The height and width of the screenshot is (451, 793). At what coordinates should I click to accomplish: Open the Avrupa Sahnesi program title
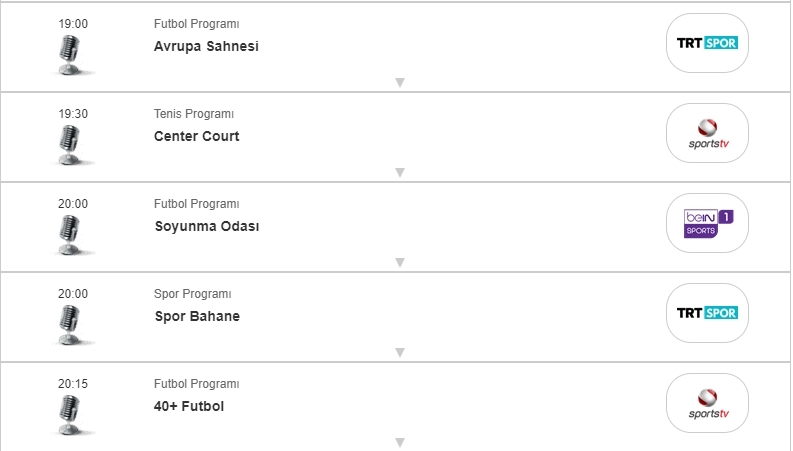tap(206, 46)
